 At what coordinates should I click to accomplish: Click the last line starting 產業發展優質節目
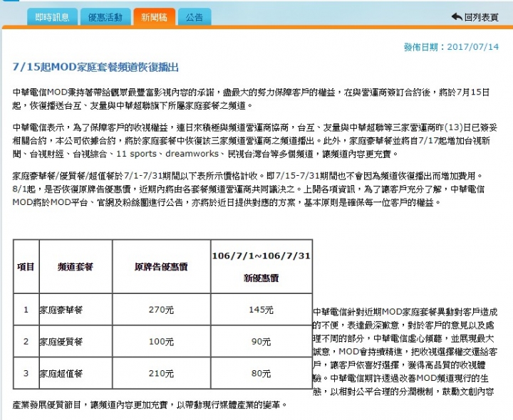pos(150,404)
